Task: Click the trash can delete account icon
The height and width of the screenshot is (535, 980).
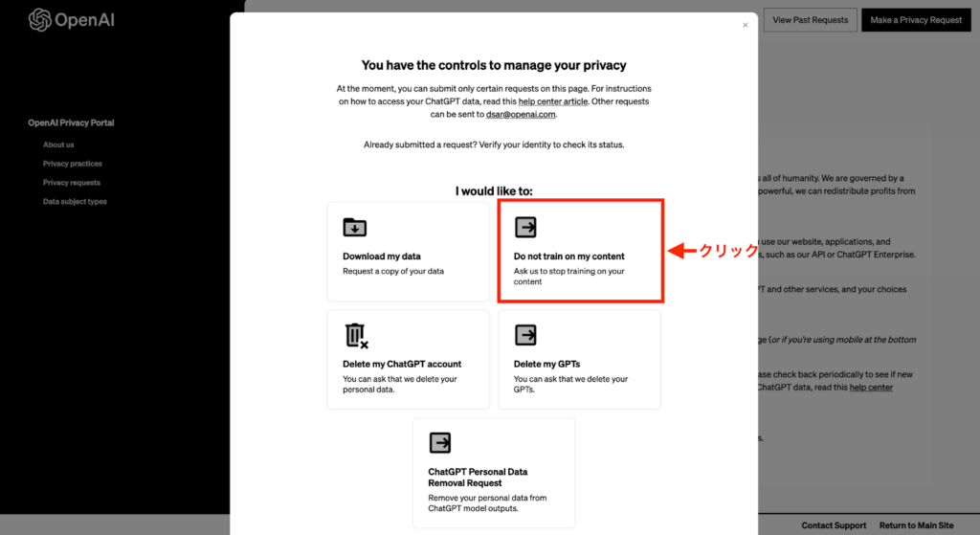Action: click(x=355, y=335)
